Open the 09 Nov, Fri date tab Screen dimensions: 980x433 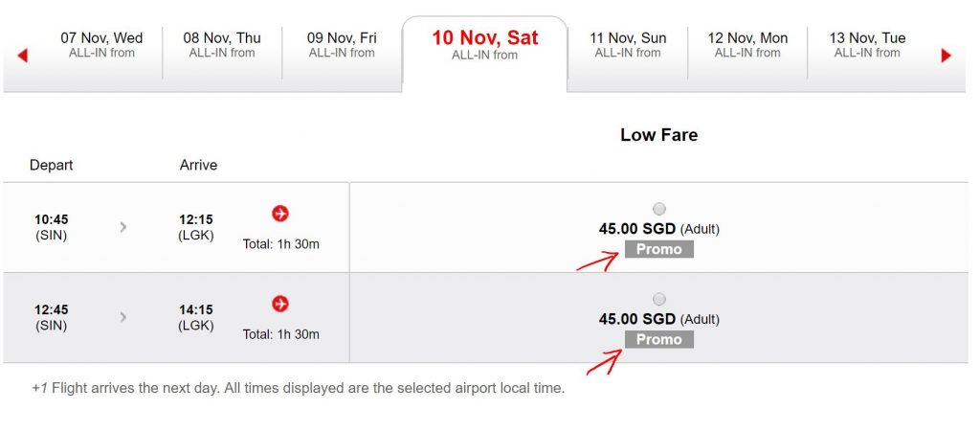click(342, 45)
